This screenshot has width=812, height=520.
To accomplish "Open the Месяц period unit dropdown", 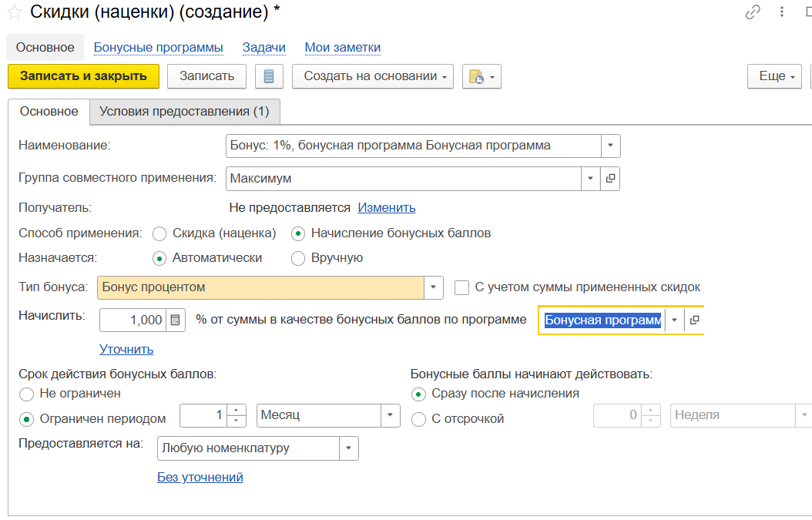I will coord(391,416).
